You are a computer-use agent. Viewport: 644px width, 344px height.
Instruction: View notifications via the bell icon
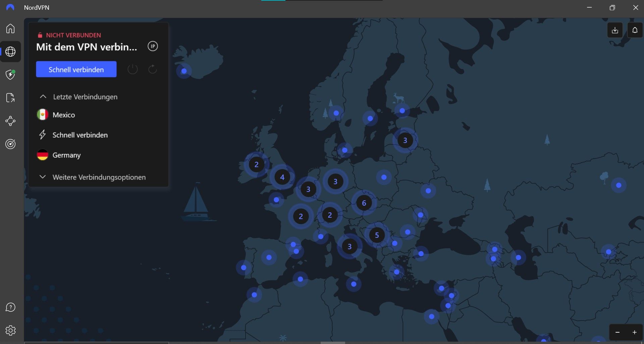pyautogui.click(x=635, y=30)
